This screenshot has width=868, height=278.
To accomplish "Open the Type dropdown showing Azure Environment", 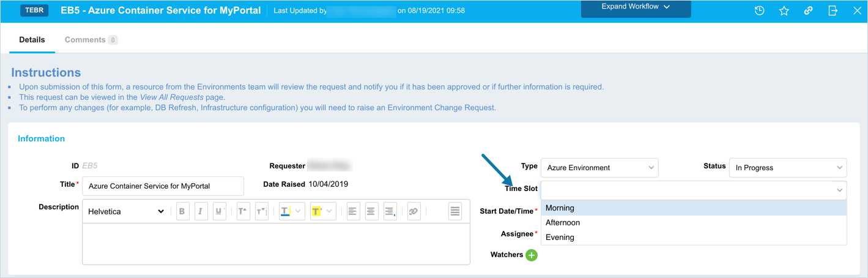I will click(599, 168).
